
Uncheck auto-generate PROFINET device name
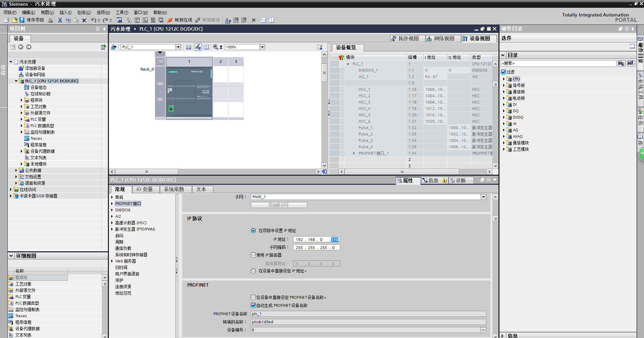point(253,305)
